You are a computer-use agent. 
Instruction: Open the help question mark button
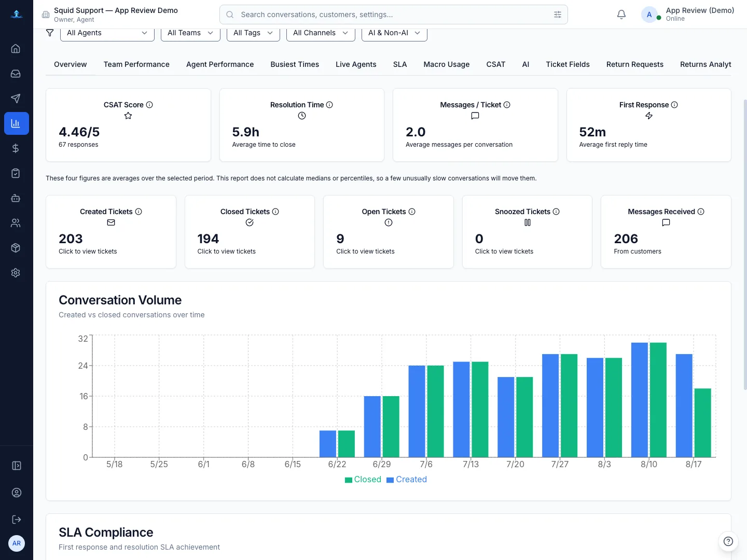(728, 541)
